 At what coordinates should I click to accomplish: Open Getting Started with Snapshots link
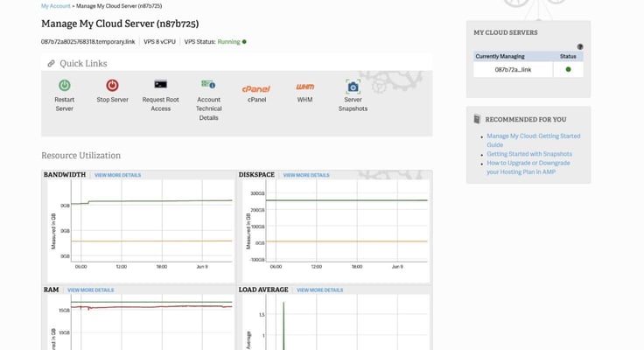pos(529,154)
